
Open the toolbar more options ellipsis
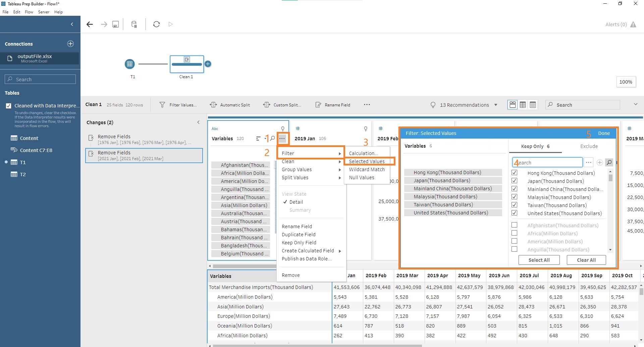(367, 105)
